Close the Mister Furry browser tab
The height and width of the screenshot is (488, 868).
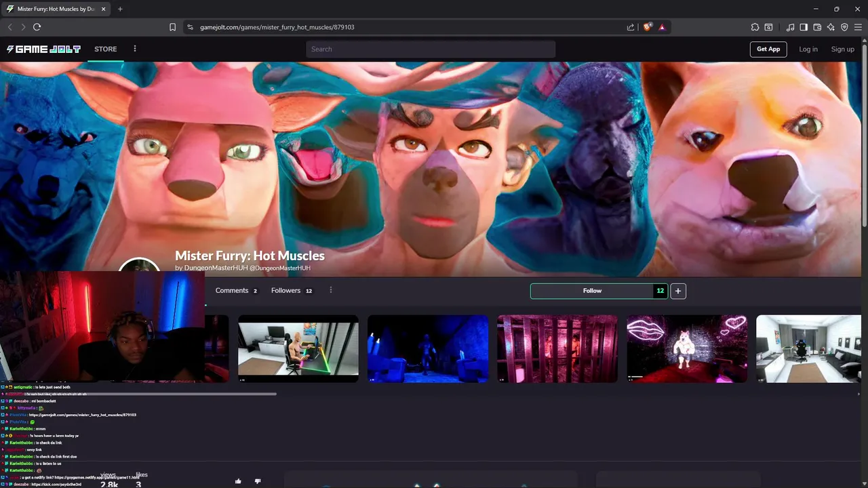(102, 9)
